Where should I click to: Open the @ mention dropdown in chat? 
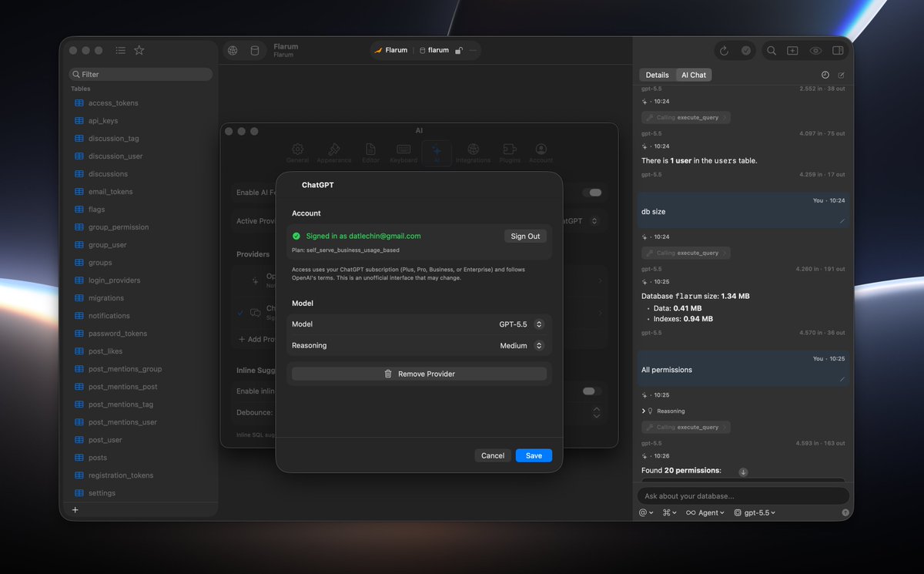coord(645,512)
